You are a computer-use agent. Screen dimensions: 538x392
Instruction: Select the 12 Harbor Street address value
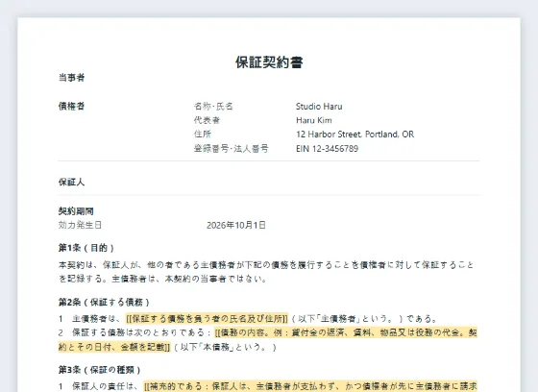[x=355, y=135]
